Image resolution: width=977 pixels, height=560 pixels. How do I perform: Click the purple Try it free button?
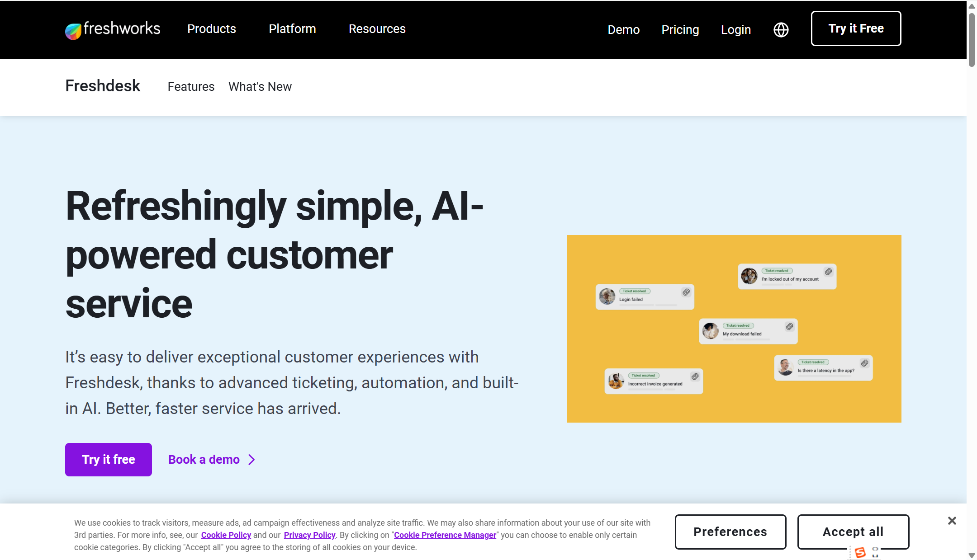point(109,460)
